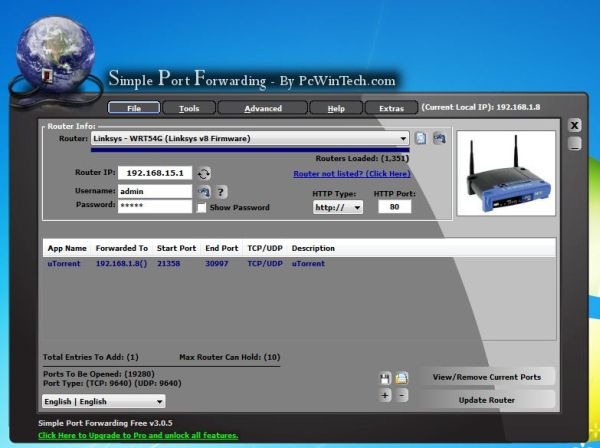600x448 pixels.
Task: Click the search router icon beside the Router dropdown
Action: (x=439, y=137)
